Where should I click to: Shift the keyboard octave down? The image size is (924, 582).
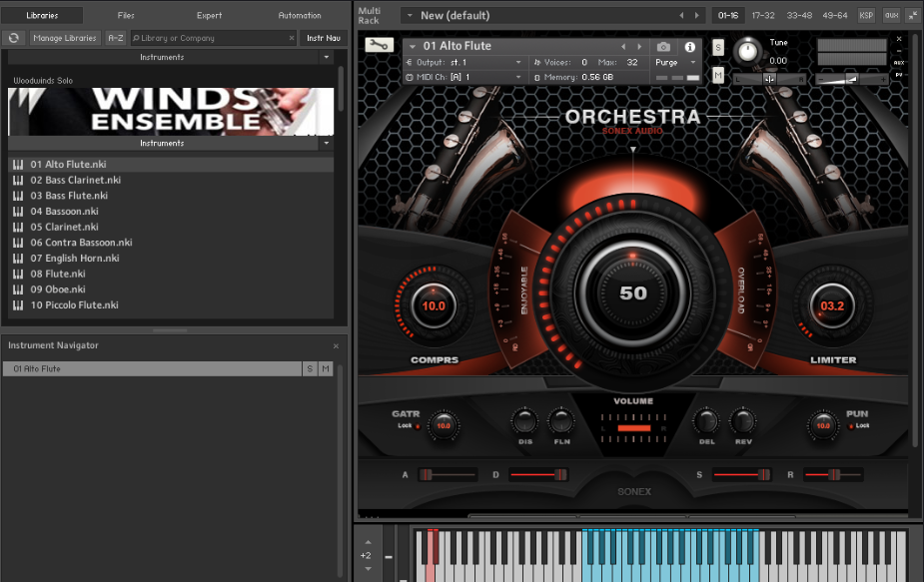click(369, 568)
